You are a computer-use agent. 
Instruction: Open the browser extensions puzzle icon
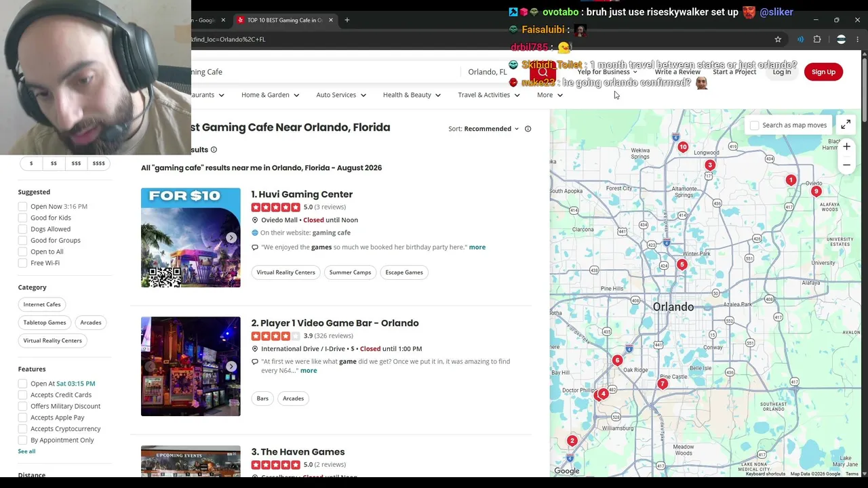(x=817, y=39)
